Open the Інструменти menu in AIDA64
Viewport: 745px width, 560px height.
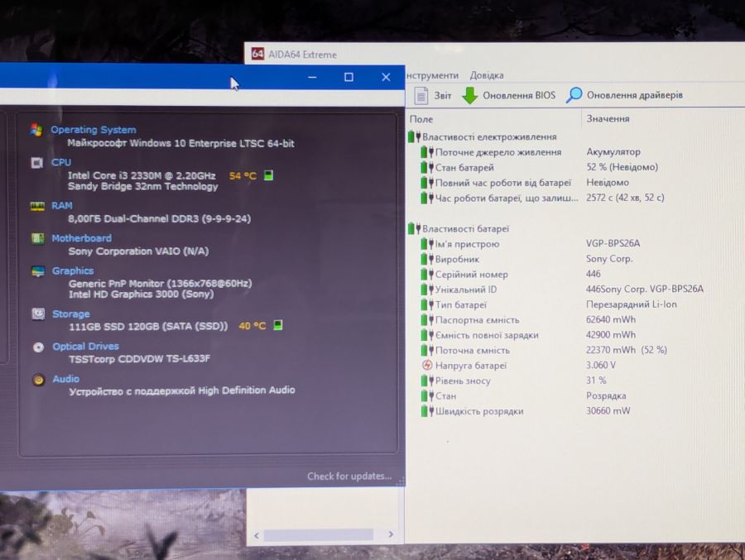click(432, 75)
